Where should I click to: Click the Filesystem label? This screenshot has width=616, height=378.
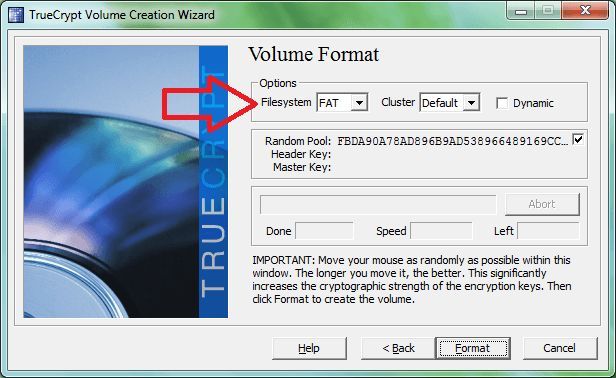coord(286,103)
